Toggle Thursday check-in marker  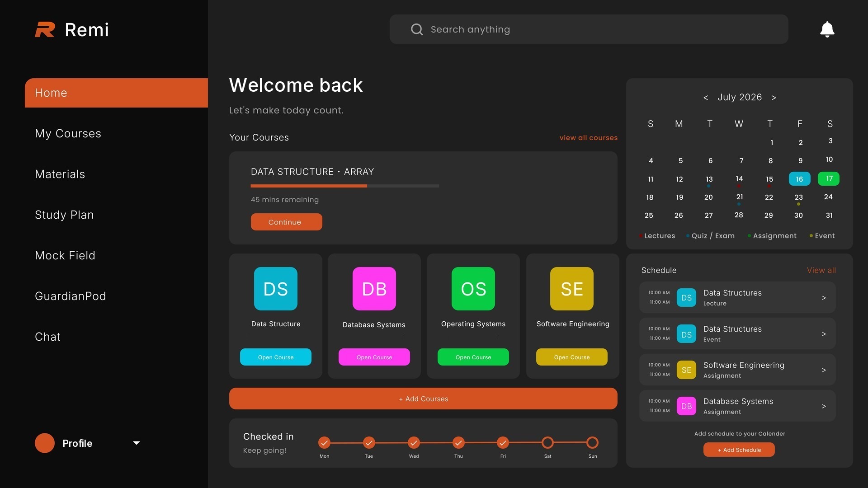[458, 442]
